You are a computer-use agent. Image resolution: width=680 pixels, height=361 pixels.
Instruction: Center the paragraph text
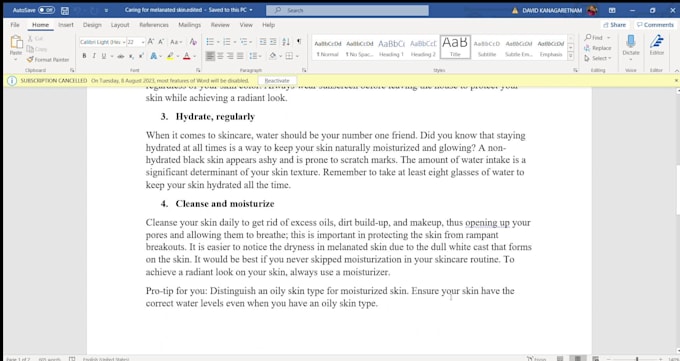click(220, 56)
